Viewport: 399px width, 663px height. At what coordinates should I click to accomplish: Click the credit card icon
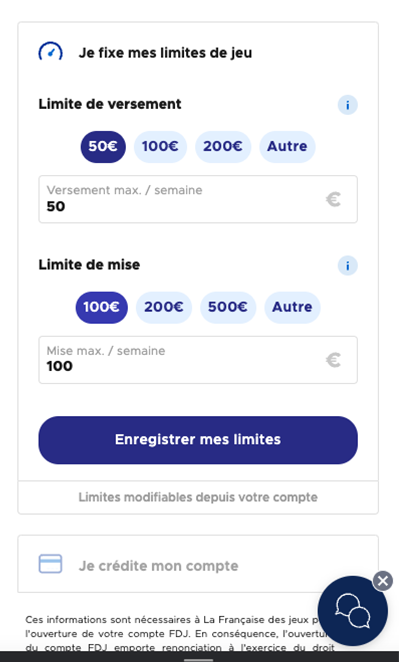[50, 564]
